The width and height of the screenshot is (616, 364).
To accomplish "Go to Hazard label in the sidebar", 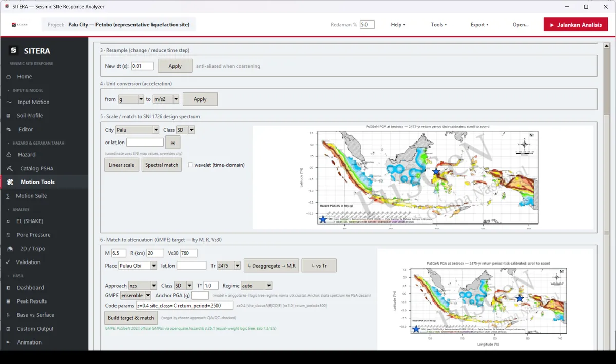I will 27,155.
